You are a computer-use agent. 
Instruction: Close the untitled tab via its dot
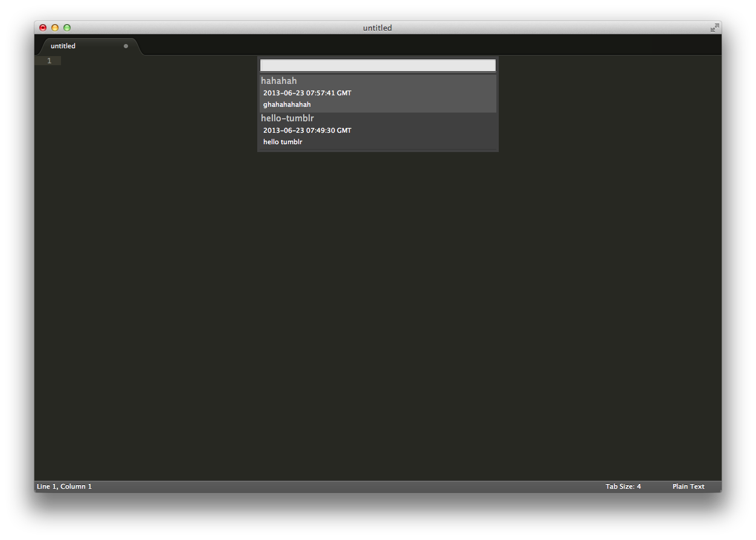[126, 46]
